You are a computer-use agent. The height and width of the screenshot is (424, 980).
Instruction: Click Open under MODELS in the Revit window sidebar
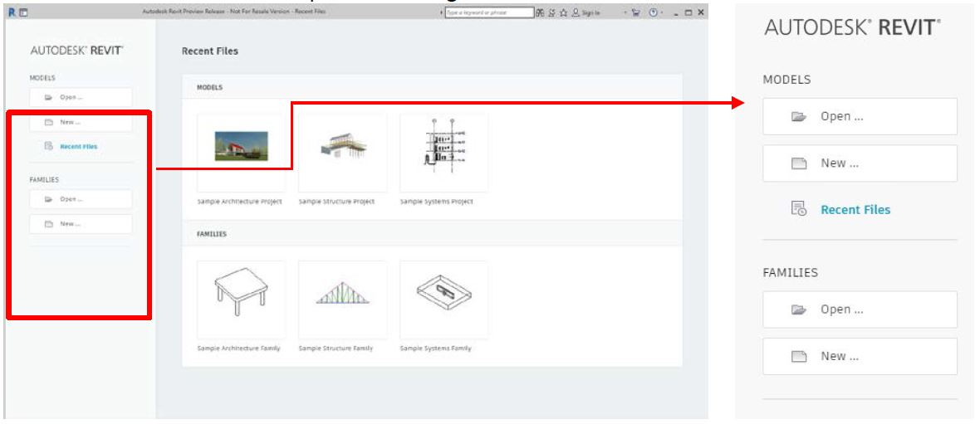coord(81,97)
